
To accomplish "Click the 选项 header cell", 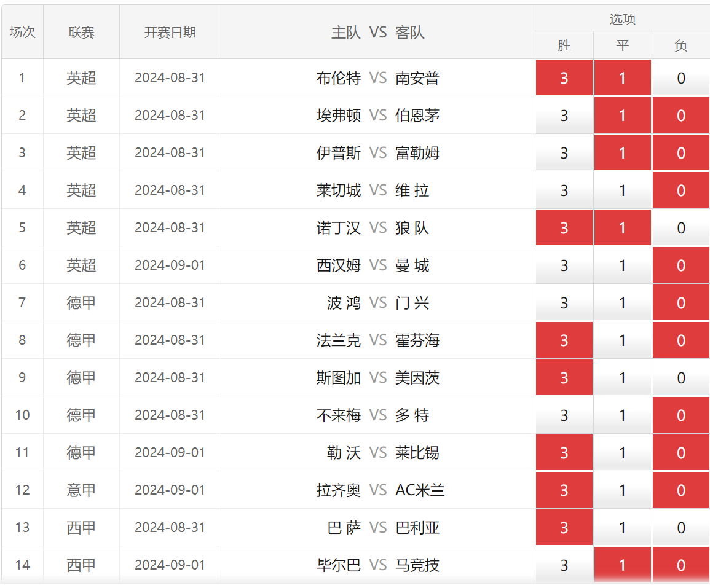I will click(x=622, y=18).
